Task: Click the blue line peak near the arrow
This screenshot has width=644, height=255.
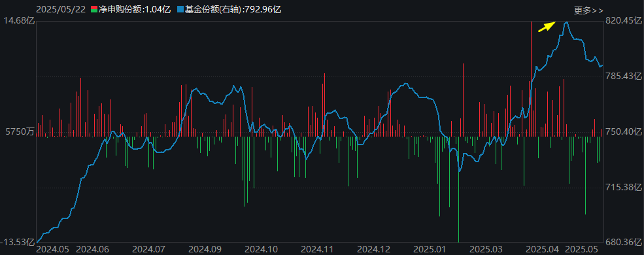Action: coord(566,23)
